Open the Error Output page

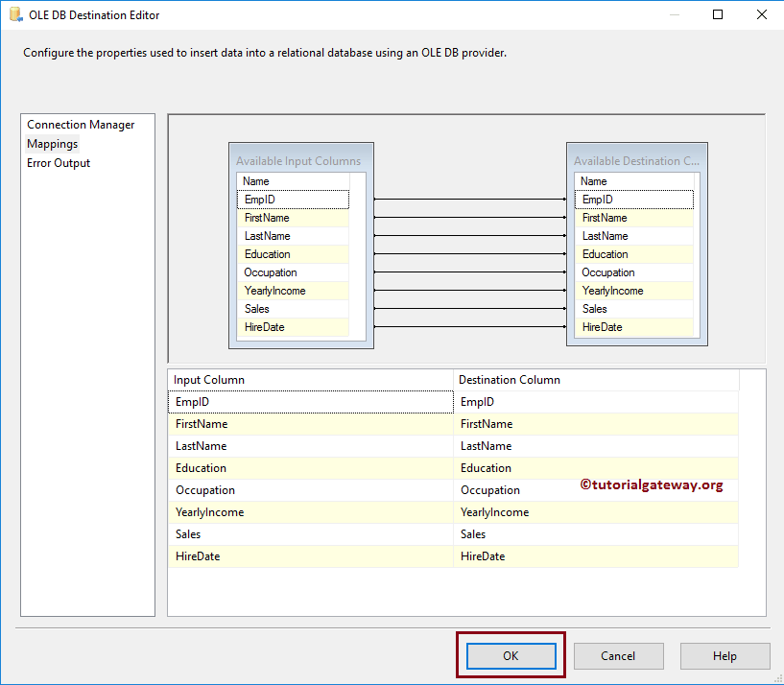point(59,163)
